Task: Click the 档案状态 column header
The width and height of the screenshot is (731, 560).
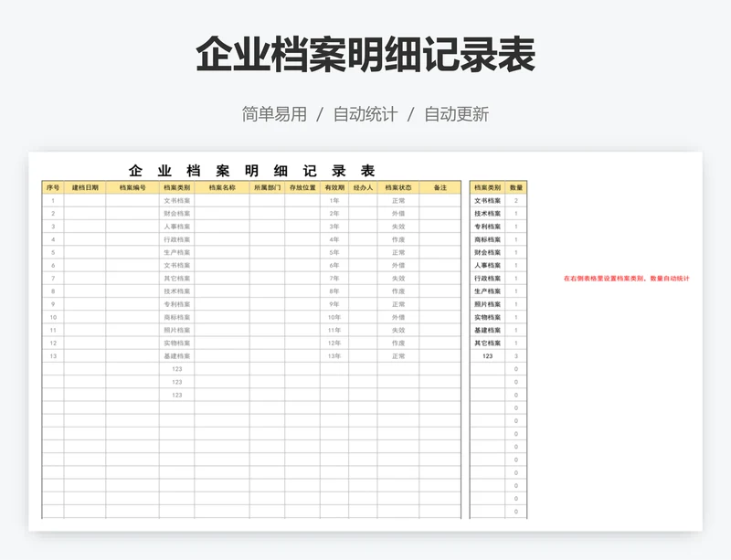Action: 398,187
